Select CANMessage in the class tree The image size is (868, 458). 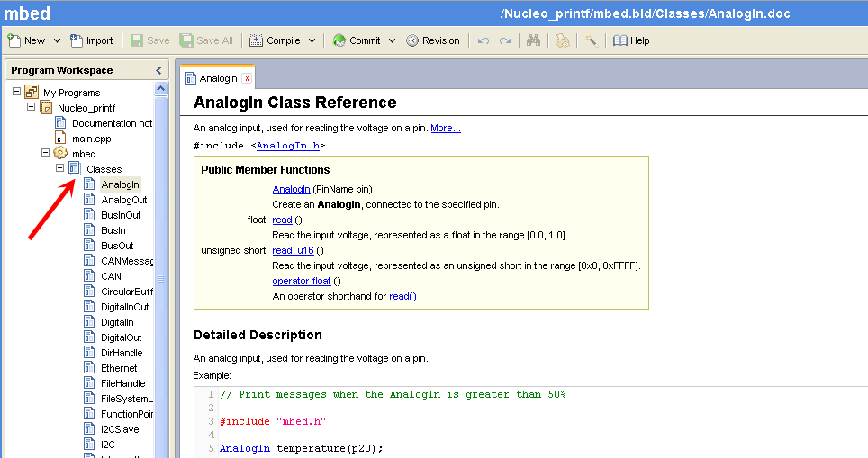[x=127, y=261]
